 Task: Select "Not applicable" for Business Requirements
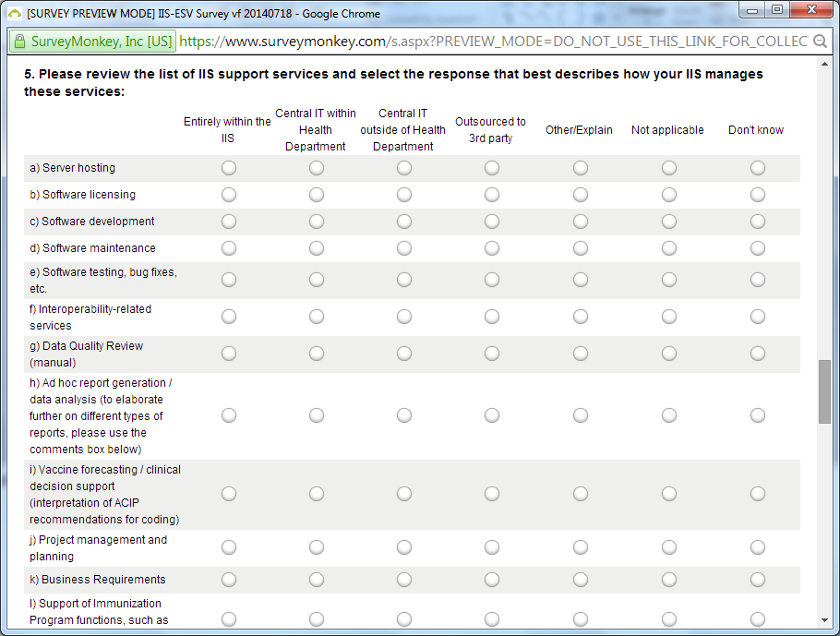click(x=668, y=580)
